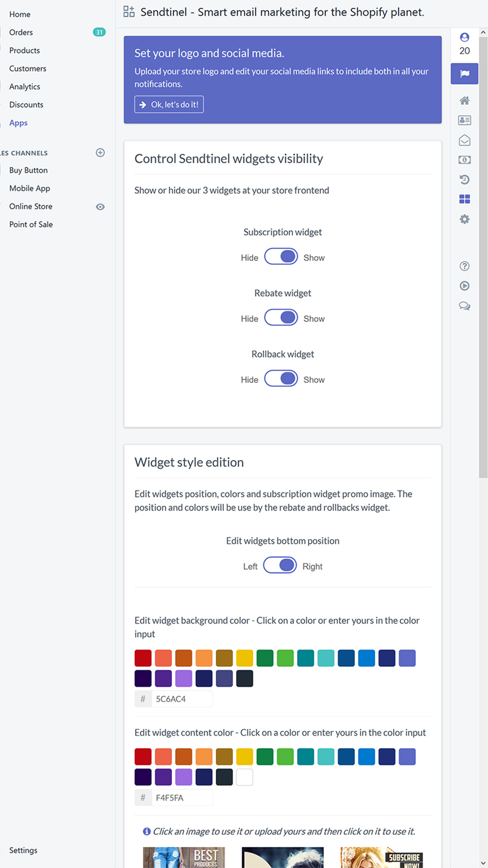Click the "Hide" label of Subscription widget
The height and width of the screenshot is (868, 488).
point(249,258)
